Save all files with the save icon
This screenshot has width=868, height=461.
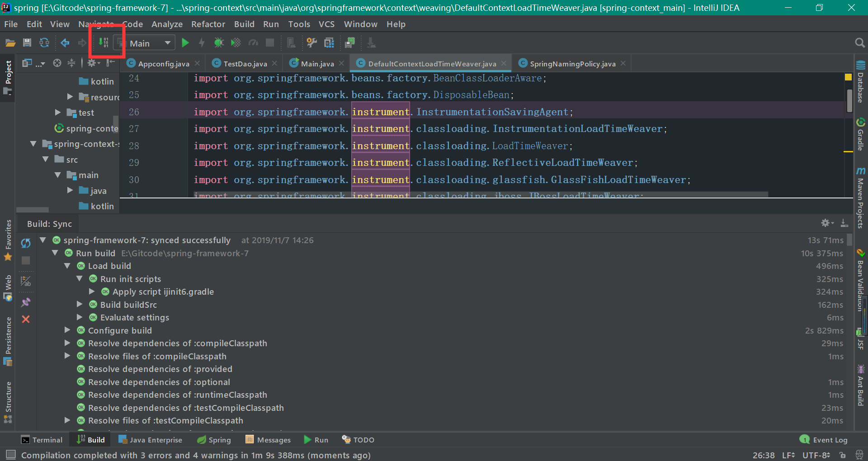pos(27,42)
